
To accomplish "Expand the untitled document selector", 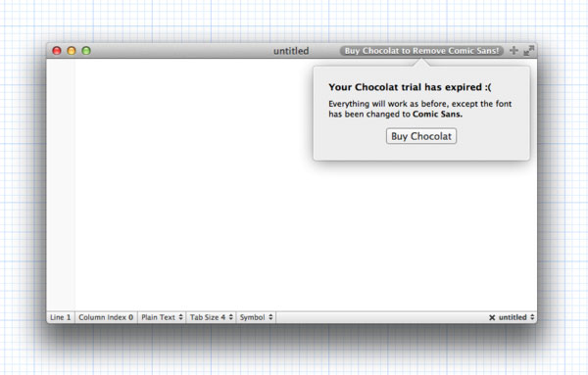I will 516,317.
